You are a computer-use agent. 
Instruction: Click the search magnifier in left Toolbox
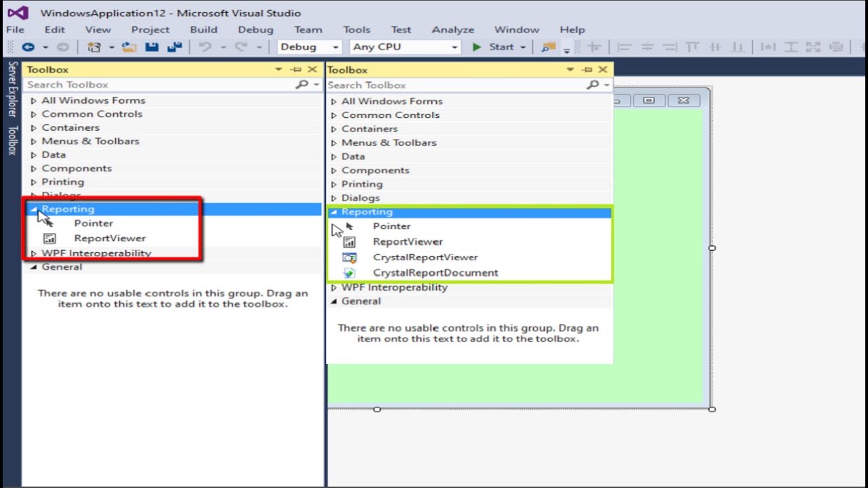(302, 84)
